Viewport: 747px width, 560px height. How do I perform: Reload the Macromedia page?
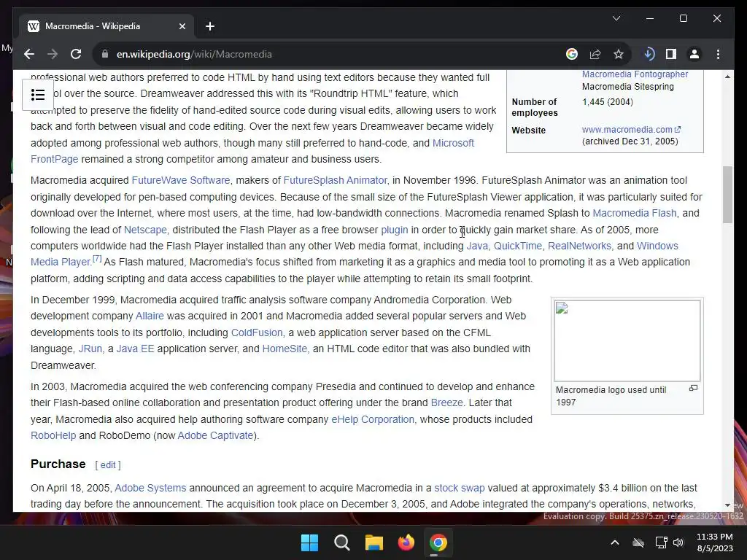tap(76, 54)
